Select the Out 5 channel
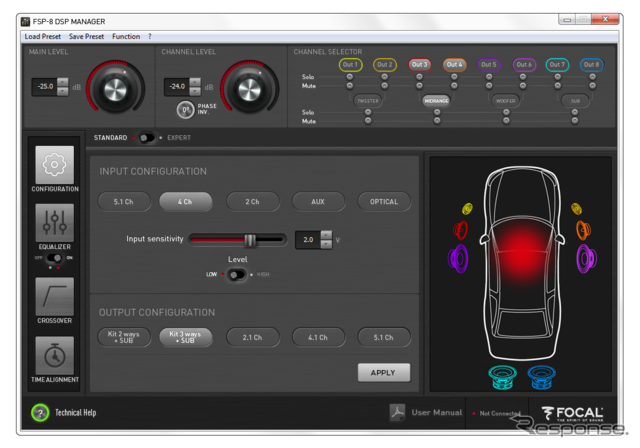The width and height of the screenshot is (640, 448). (489, 64)
